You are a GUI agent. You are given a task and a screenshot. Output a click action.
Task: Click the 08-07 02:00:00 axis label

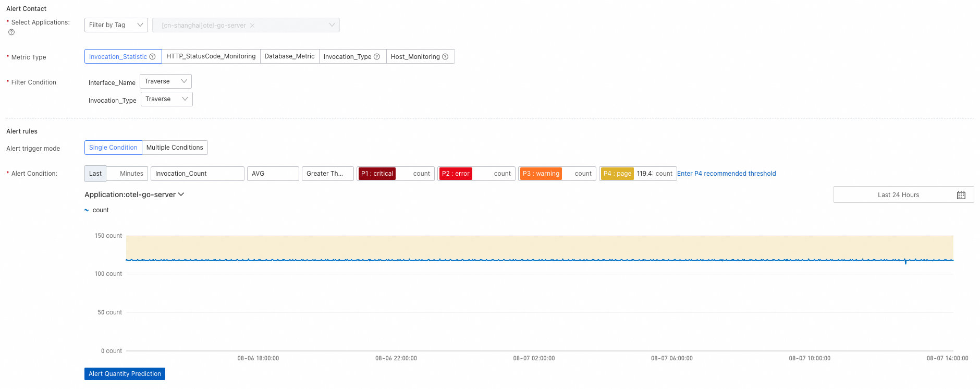pos(534,358)
